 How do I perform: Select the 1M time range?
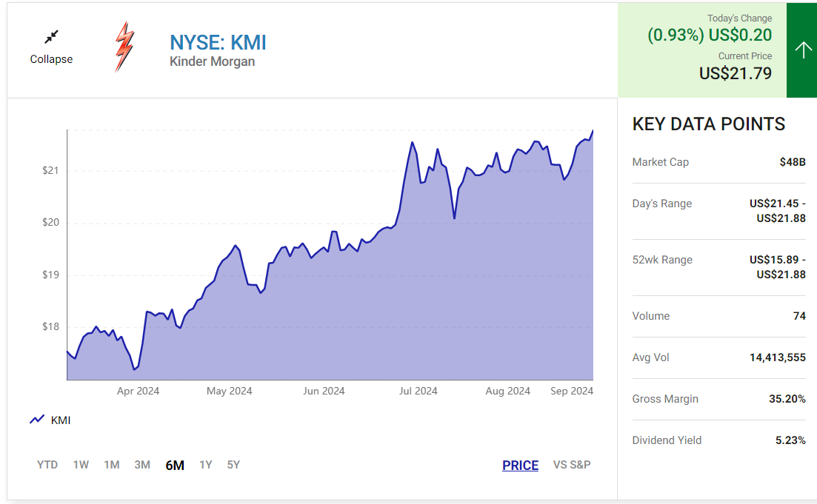(112, 465)
